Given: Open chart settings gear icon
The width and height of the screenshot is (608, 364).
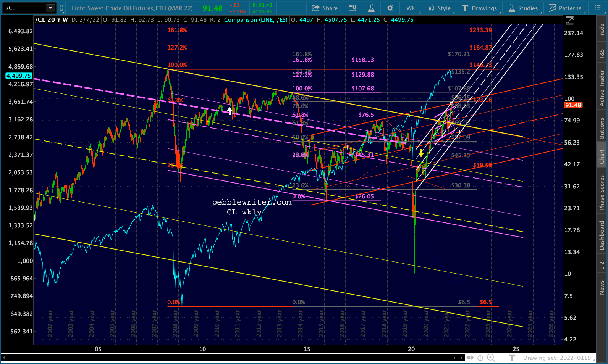Looking at the screenshot, I should [x=390, y=8].
